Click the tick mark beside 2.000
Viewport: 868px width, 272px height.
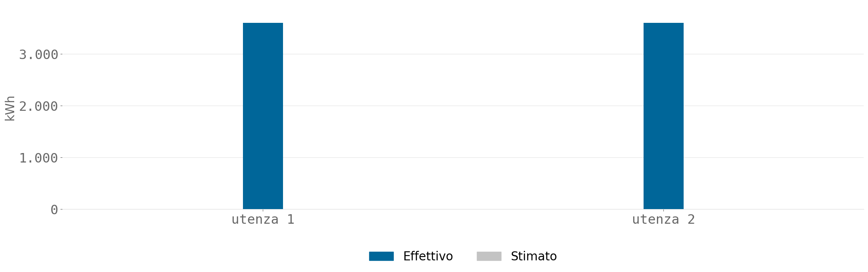coord(61,106)
